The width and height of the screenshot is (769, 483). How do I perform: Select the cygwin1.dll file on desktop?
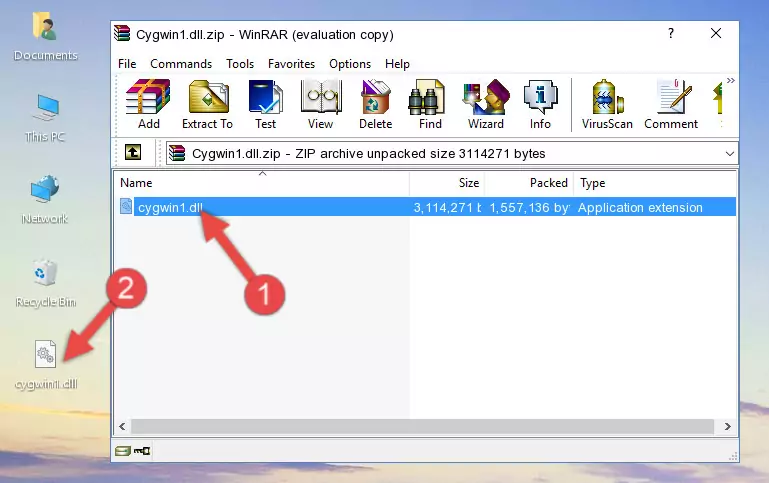point(46,365)
